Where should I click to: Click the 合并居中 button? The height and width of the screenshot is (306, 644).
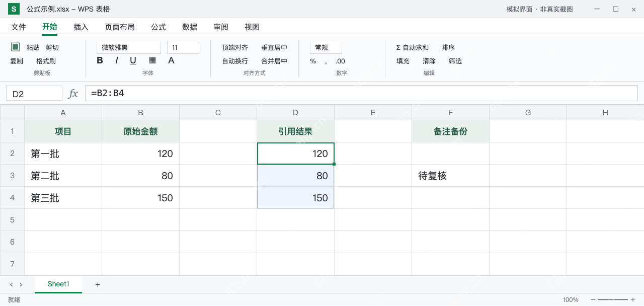tap(274, 61)
